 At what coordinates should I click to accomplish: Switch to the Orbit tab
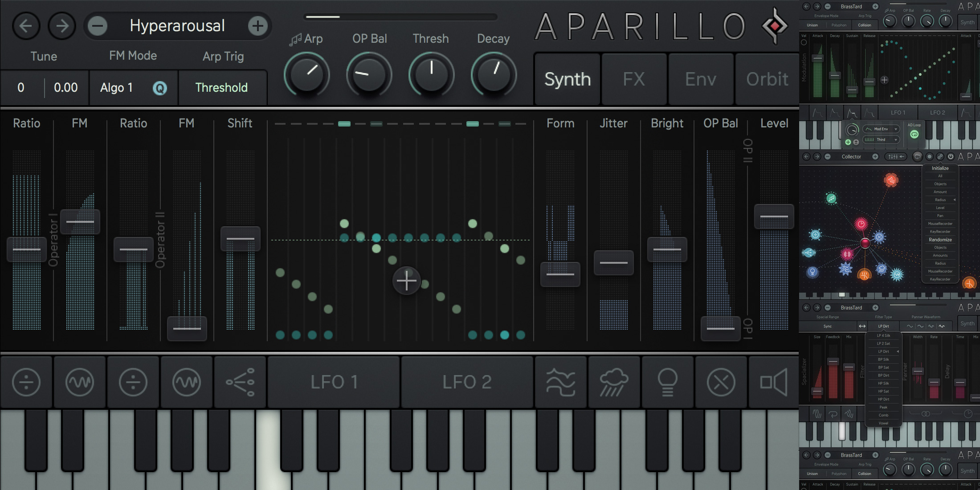pyautogui.click(x=767, y=79)
